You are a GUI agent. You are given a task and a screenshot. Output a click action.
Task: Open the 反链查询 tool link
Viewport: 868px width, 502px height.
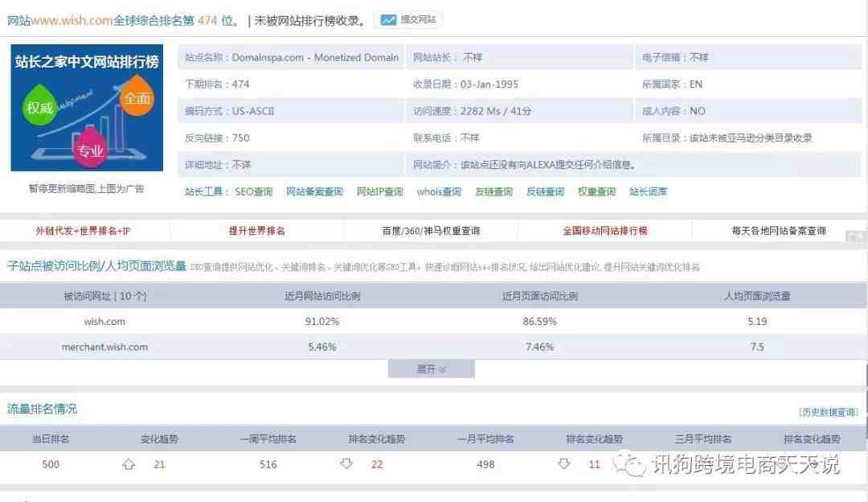(545, 191)
